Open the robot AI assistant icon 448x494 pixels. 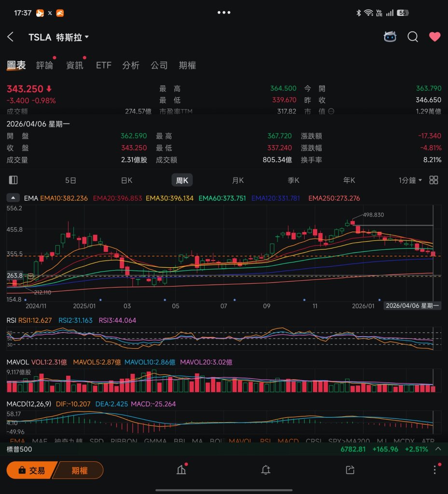coord(390,37)
